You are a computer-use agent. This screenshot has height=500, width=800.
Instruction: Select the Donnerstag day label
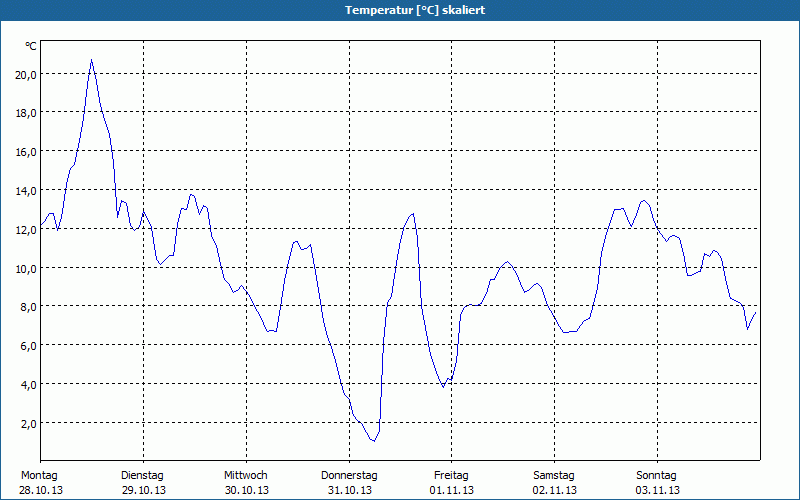349,476
